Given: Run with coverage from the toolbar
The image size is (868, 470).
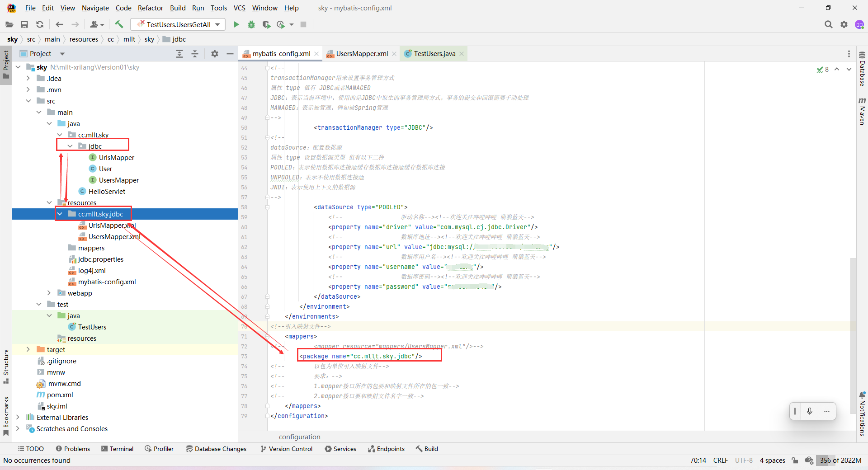Looking at the screenshot, I should (x=266, y=24).
